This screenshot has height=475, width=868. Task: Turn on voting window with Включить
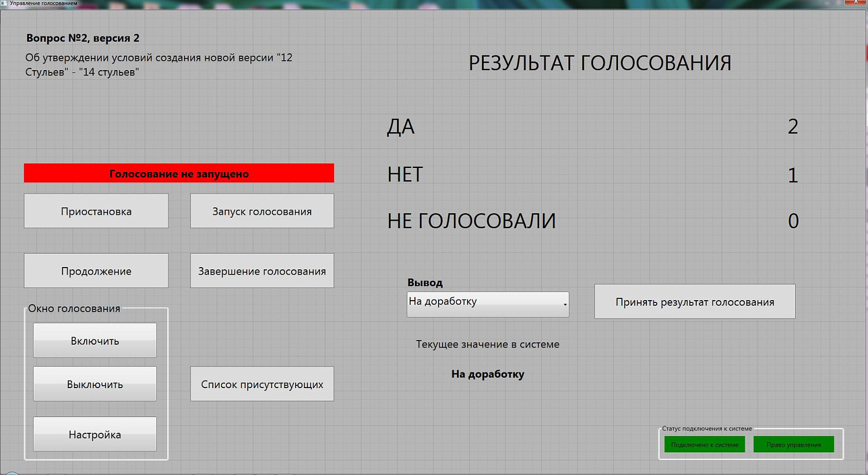(x=95, y=341)
